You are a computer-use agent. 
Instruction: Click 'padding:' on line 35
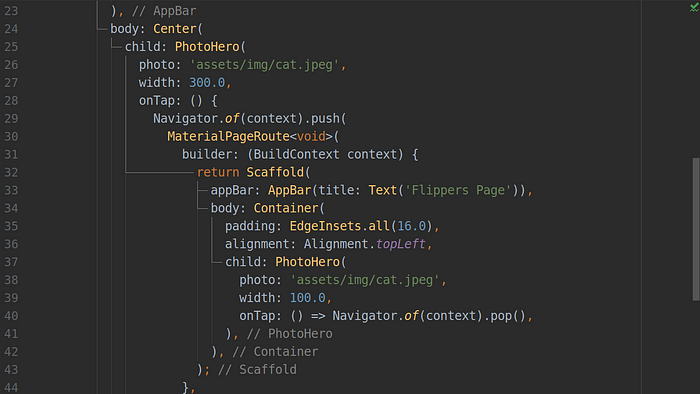click(x=253, y=226)
